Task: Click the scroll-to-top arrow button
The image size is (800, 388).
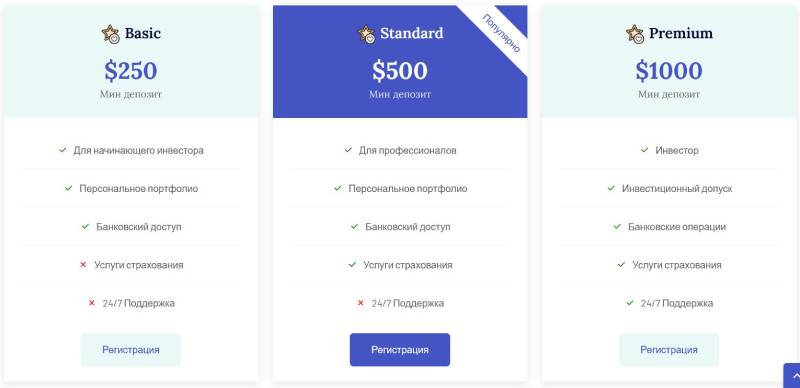Action: pyautogui.click(x=793, y=376)
